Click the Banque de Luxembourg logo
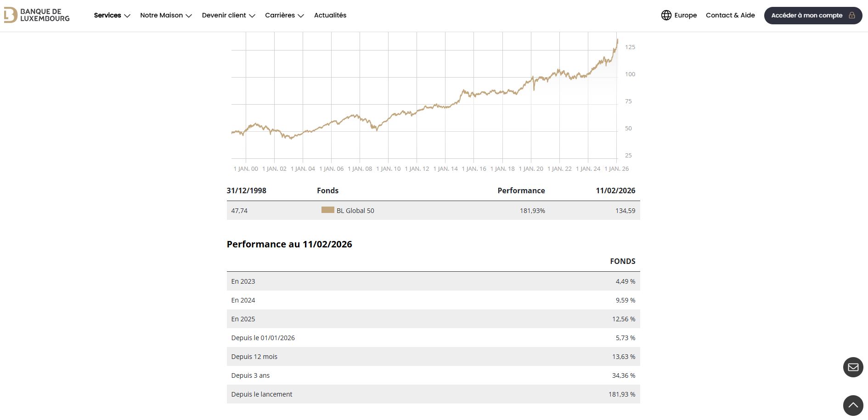This screenshot has width=868, height=420. [x=37, y=15]
